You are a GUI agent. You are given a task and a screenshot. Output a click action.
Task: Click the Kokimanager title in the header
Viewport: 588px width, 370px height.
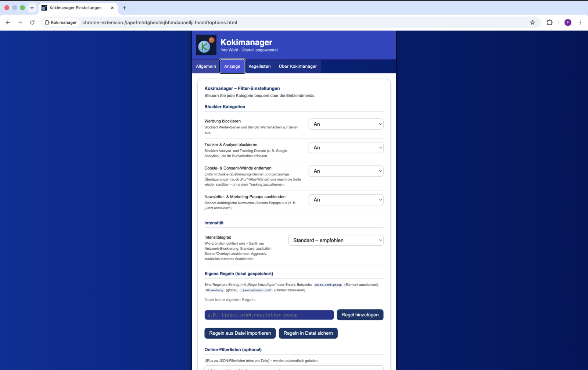pos(246,42)
